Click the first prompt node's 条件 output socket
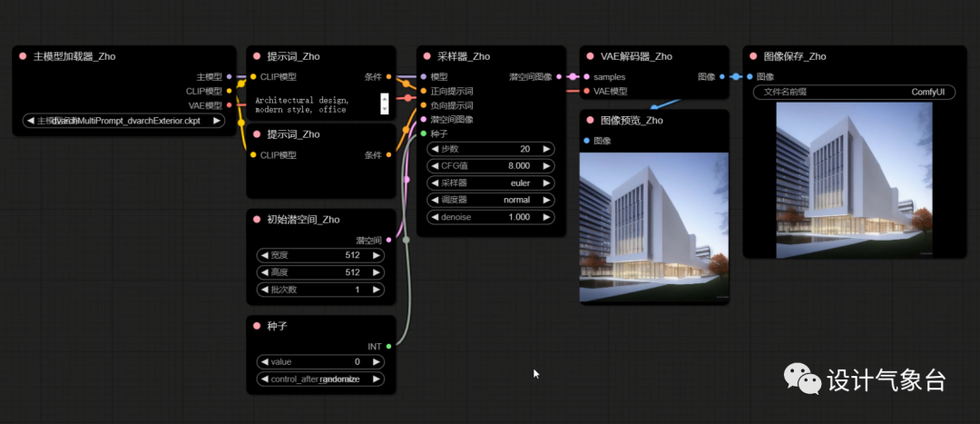 point(388,77)
